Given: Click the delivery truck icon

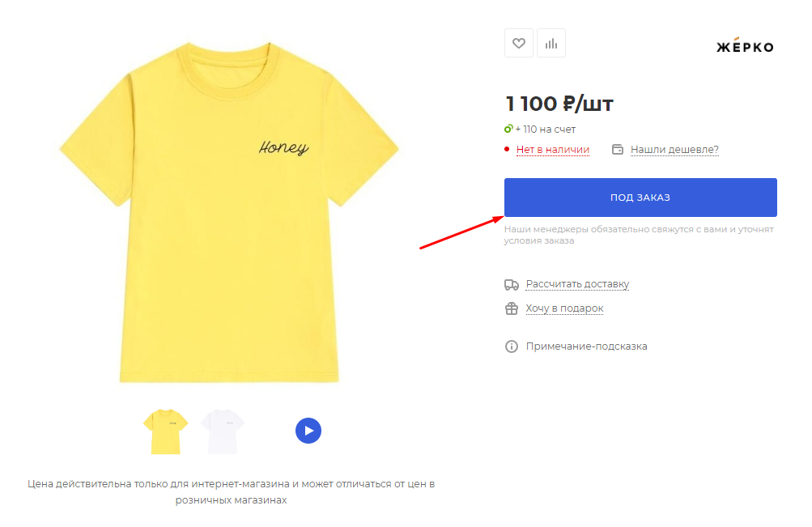Looking at the screenshot, I should (511, 285).
